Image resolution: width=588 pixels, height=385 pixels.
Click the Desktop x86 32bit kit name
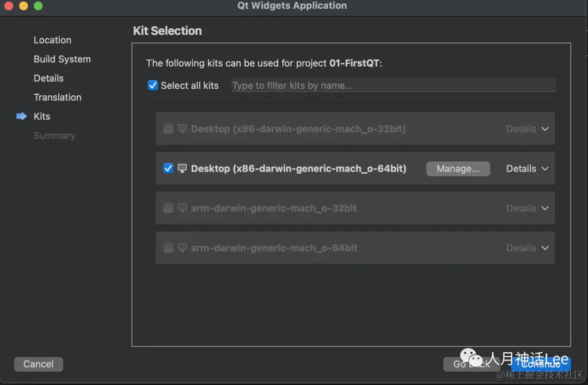click(298, 129)
